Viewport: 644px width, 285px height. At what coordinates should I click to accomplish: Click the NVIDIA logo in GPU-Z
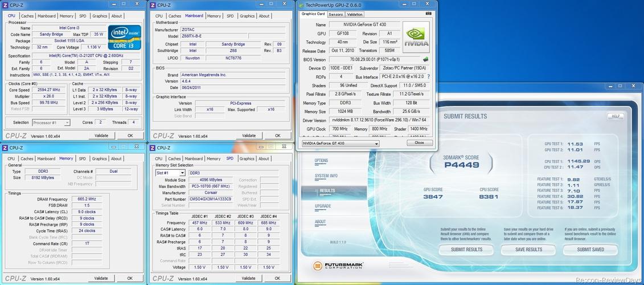[x=416, y=38]
